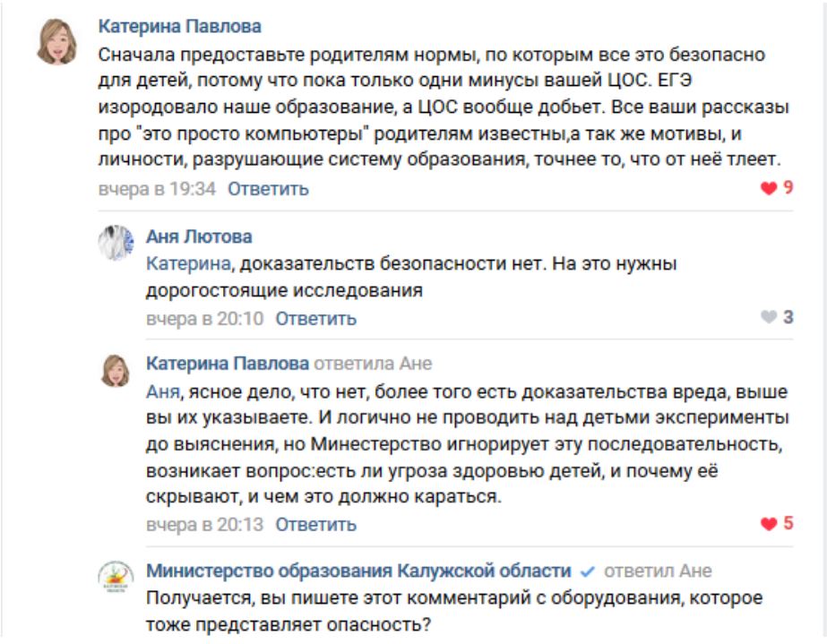
Task: Click Ответить under the 20:13 comment
Action: [316, 524]
